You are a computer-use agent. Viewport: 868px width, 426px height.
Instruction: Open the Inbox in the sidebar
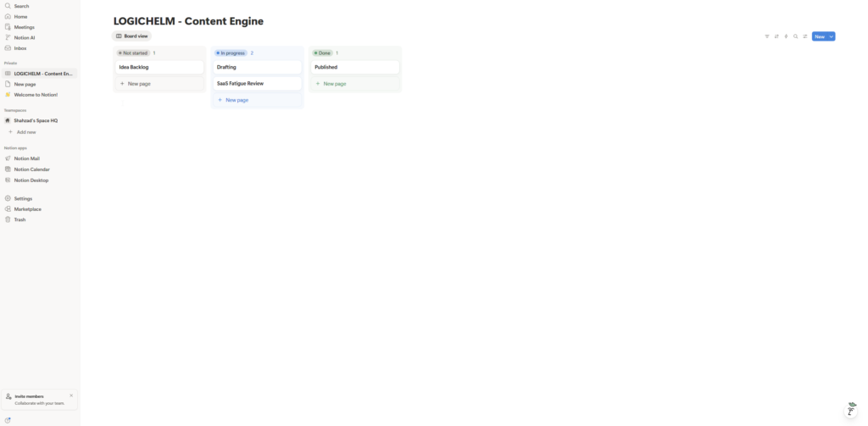[x=20, y=48]
